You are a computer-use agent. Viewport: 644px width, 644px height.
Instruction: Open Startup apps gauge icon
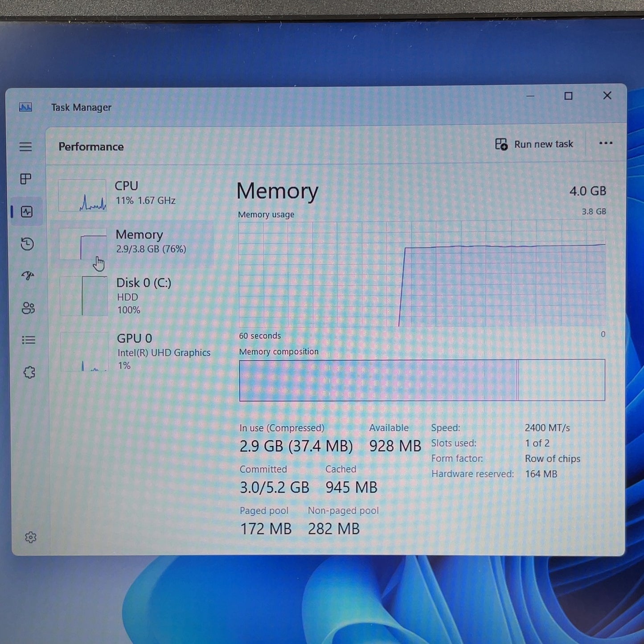pyautogui.click(x=28, y=276)
